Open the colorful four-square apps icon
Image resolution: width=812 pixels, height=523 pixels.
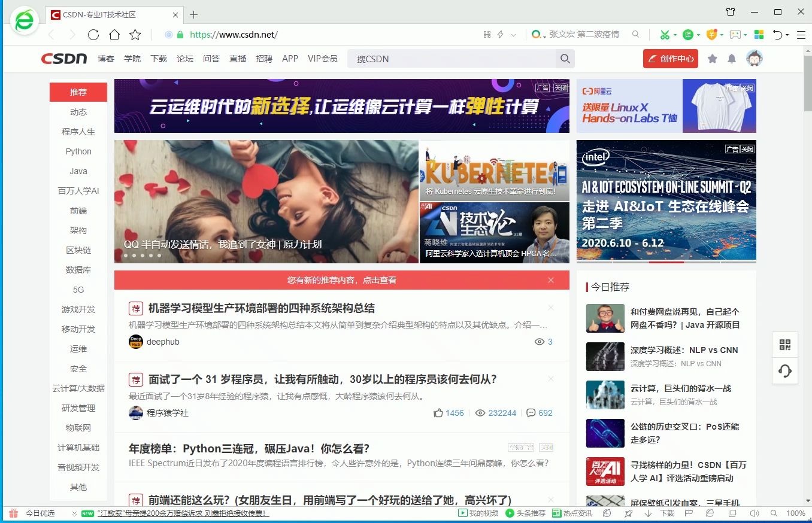(x=759, y=35)
